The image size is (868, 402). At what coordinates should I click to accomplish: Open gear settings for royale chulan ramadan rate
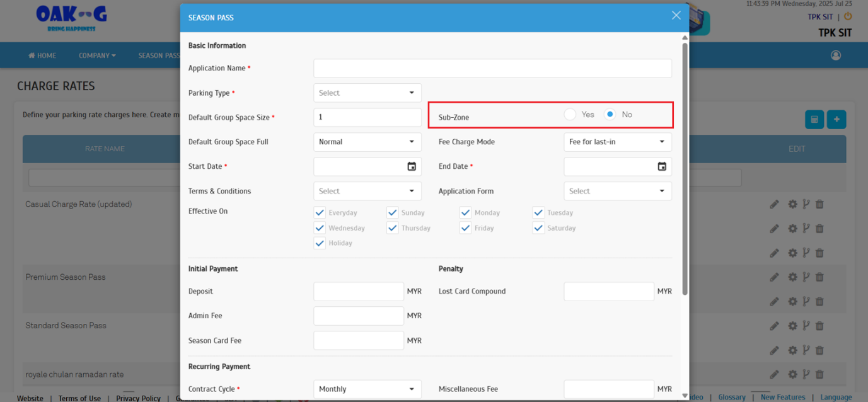point(792,374)
